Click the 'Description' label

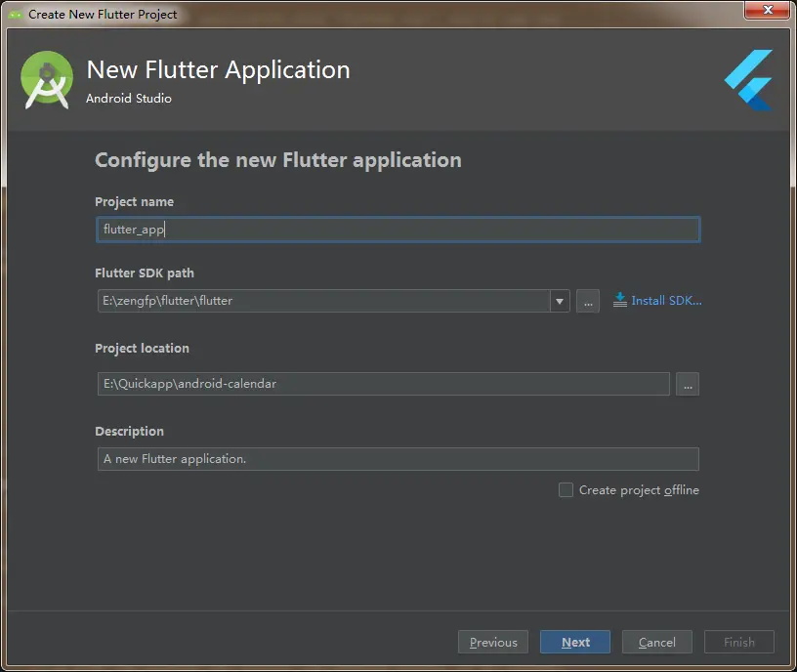129,431
